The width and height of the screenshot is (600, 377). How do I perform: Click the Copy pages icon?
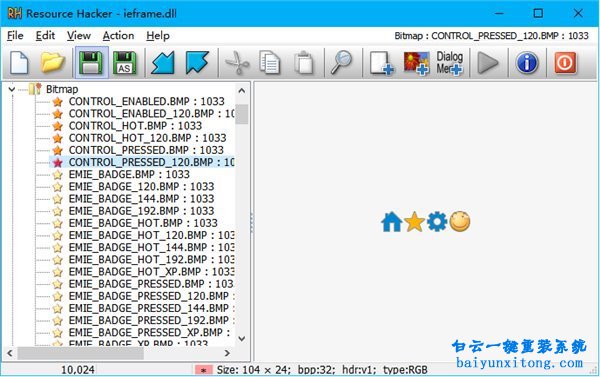pos(270,63)
